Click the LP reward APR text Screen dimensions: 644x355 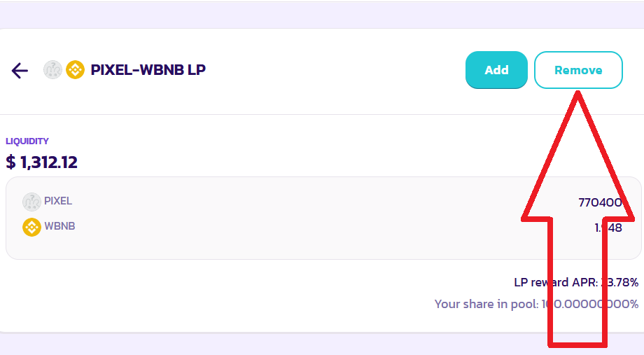tap(576, 283)
